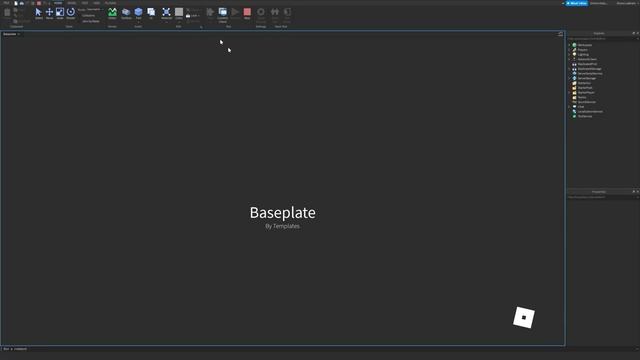Switch to the Model ribbon tab
Screen dimensions: 640x360
click(71, 3)
